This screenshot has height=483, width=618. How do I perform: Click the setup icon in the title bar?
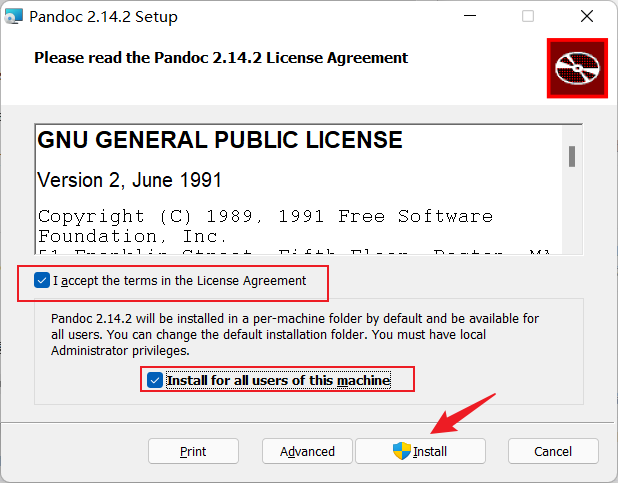pos(14,17)
